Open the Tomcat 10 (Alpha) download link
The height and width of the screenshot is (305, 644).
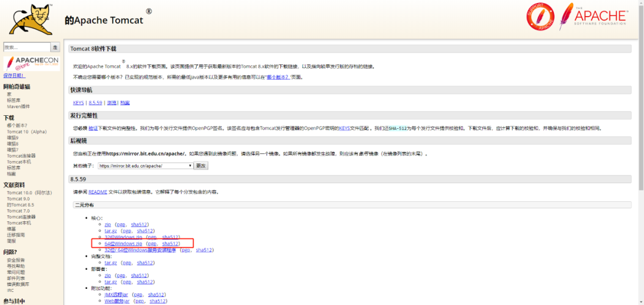[x=27, y=131]
